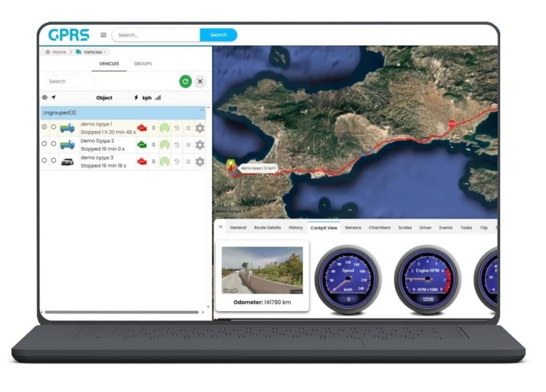The width and height of the screenshot is (546, 392).
Task: Open history icon for Demo Όχημα 2
Action: point(176,145)
